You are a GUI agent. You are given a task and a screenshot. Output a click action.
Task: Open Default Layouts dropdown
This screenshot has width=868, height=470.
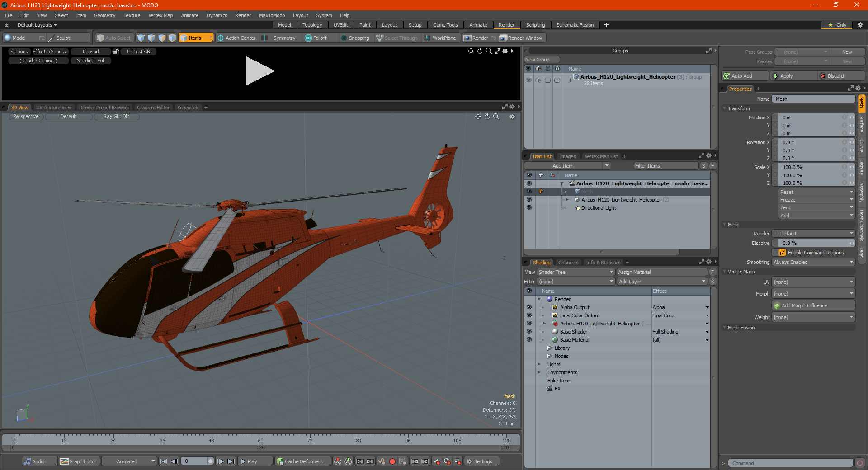(x=37, y=25)
